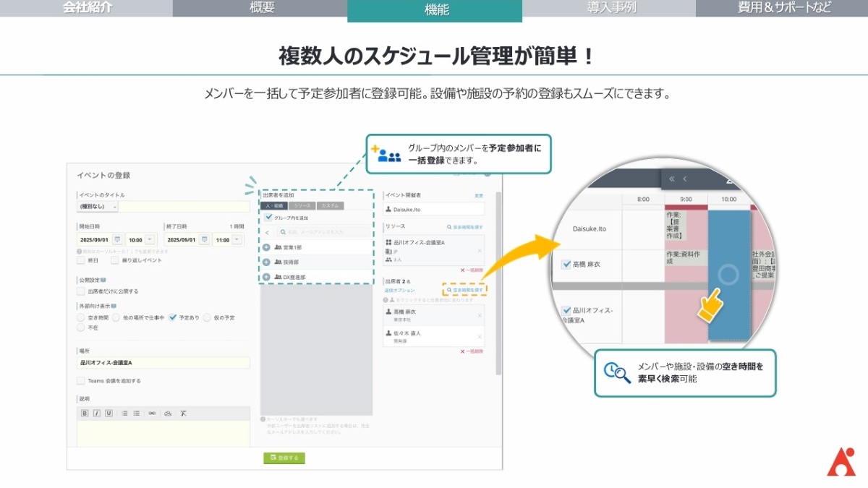Select the 不在 radio option

[x=81, y=328]
